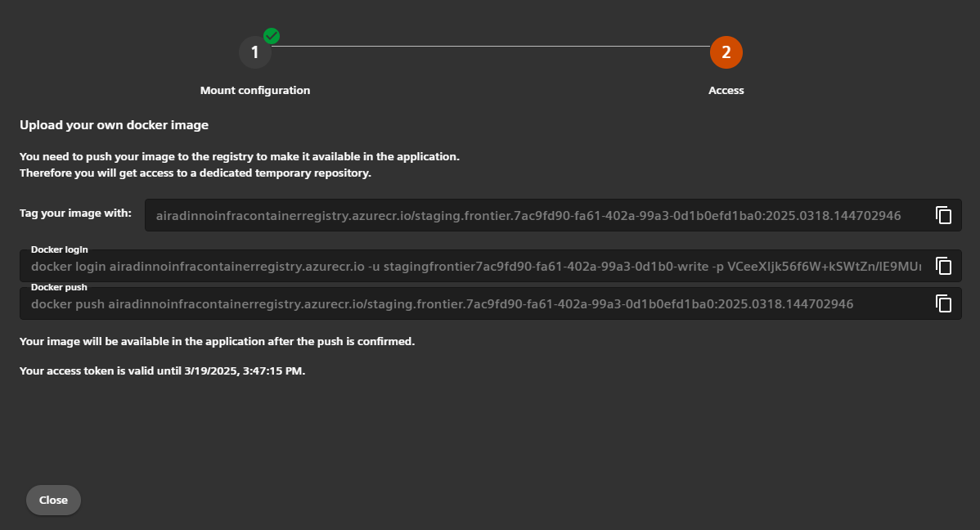Copy the docker login command
Screen dimensions: 980x530
(x=944, y=266)
